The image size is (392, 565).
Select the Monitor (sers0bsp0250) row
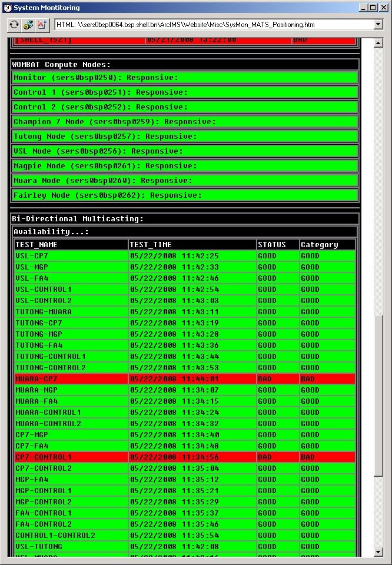[184, 78]
